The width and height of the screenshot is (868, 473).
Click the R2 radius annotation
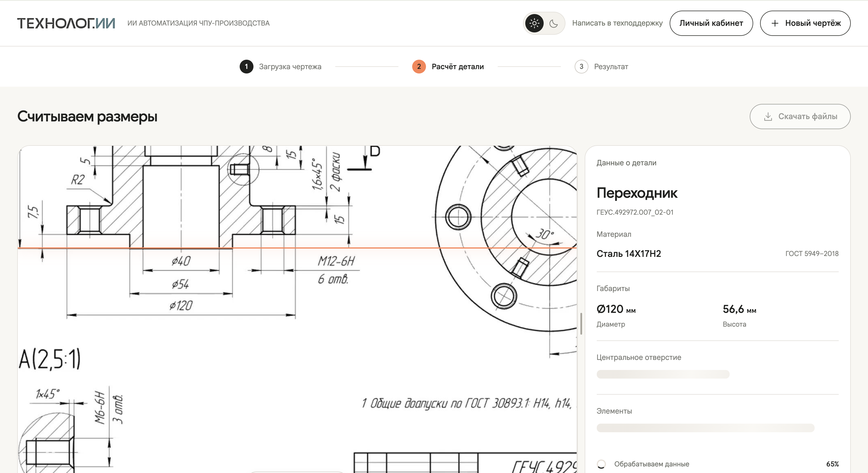[78, 179]
